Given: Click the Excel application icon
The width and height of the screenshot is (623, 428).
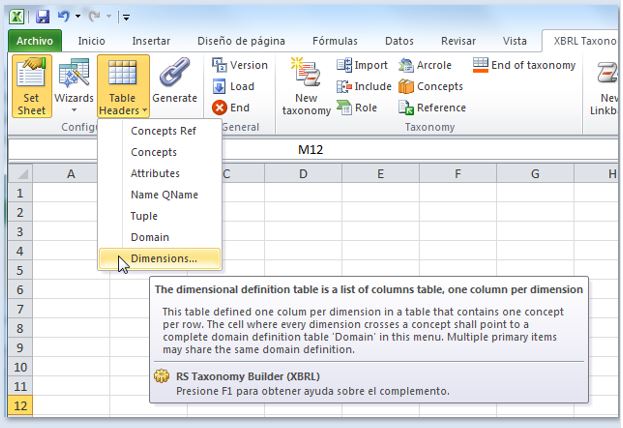Looking at the screenshot, I should [x=17, y=17].
